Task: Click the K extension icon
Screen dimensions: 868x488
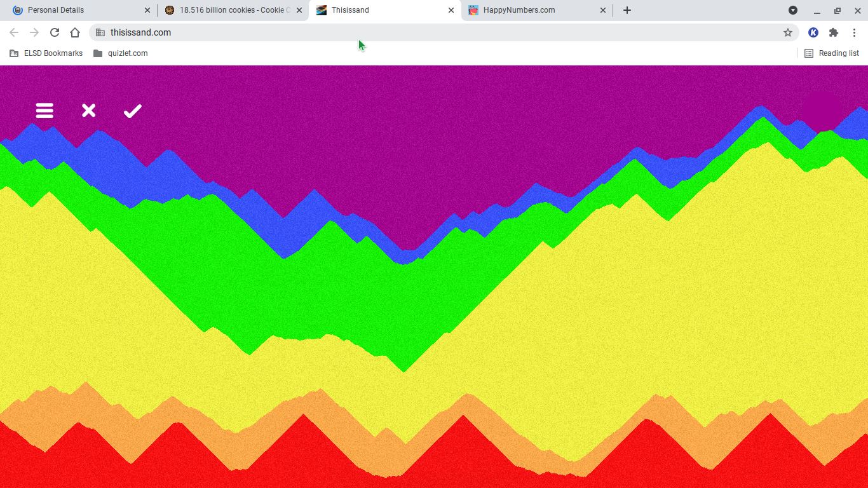Action: point(813,32)
